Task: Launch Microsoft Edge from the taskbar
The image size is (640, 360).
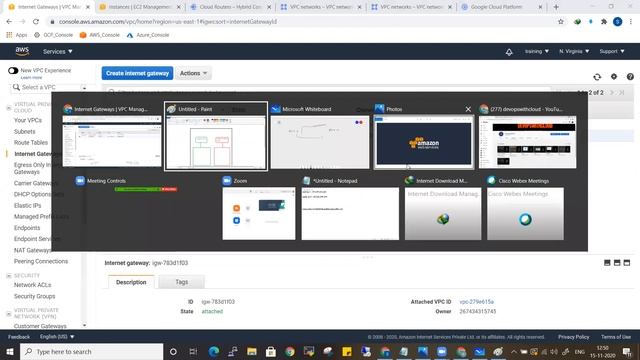Action: click(213, 351)
